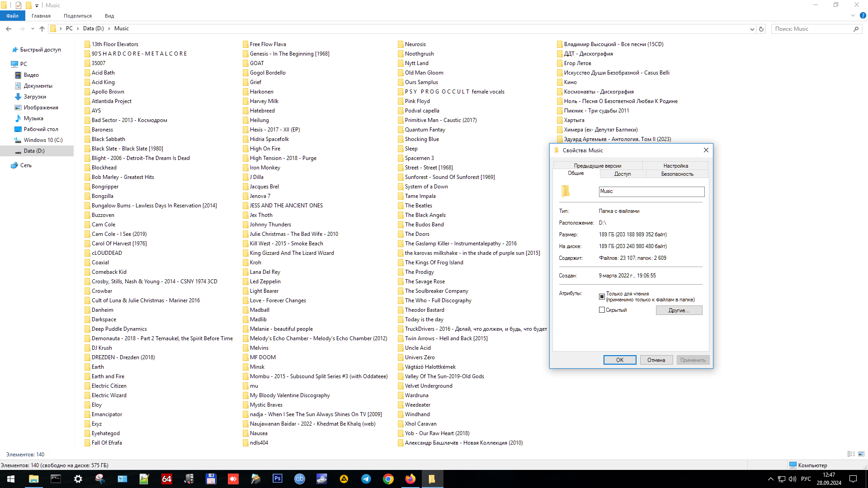Click the Поиск: Music search box
Screen dimensions: 868x488
[816, 29]
